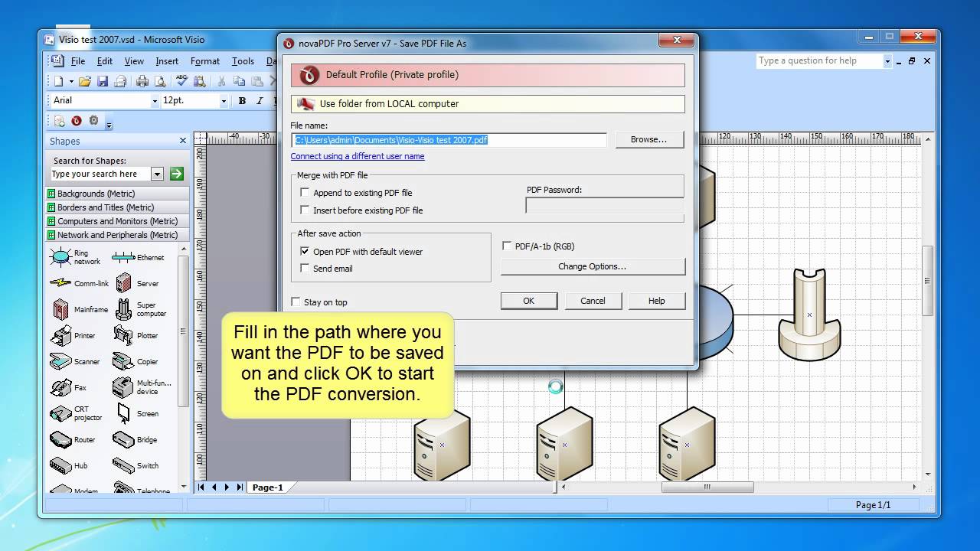Enable Append to existing PDF file

[305, 193]
